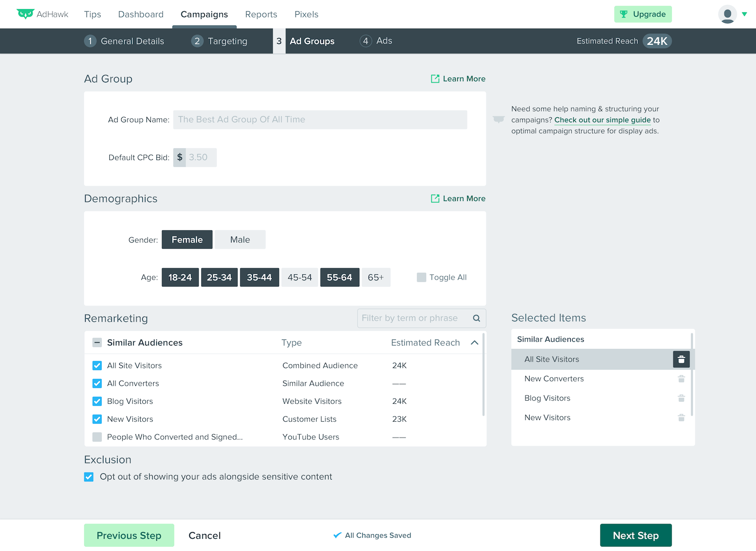
Task: Delete All Site Visitors using the trash icon
Action: 681,359
